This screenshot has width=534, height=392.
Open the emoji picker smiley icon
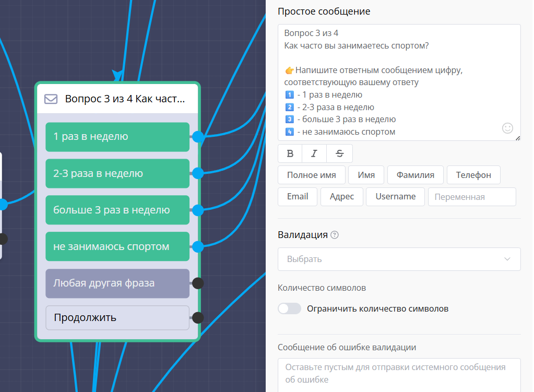[507, 128]
